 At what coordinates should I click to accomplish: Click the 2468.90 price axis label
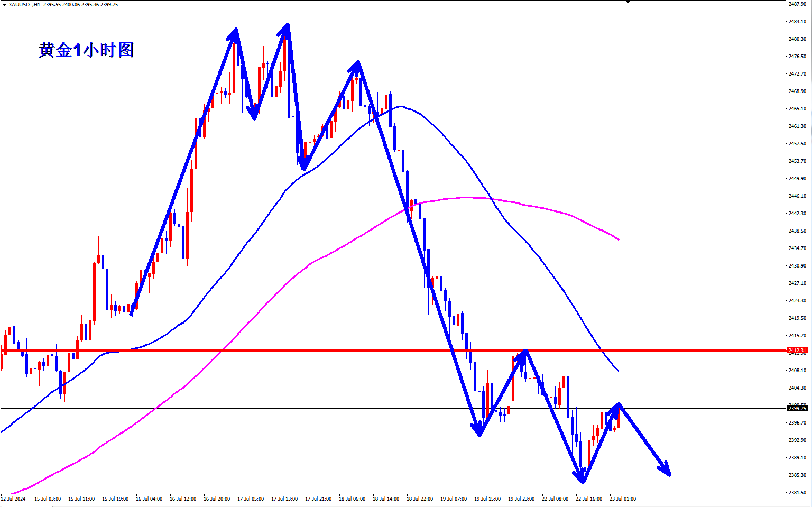point(797,91)
